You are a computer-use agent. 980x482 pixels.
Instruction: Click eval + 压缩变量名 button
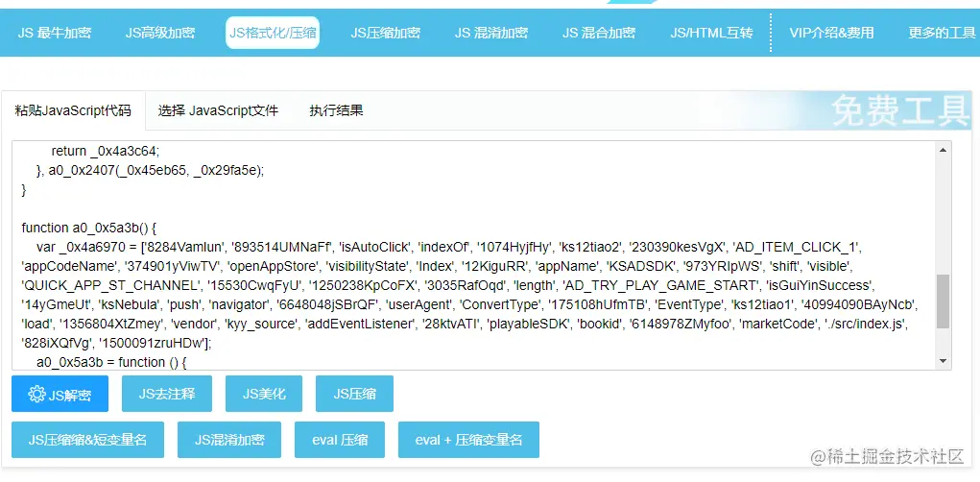point(468,440)
